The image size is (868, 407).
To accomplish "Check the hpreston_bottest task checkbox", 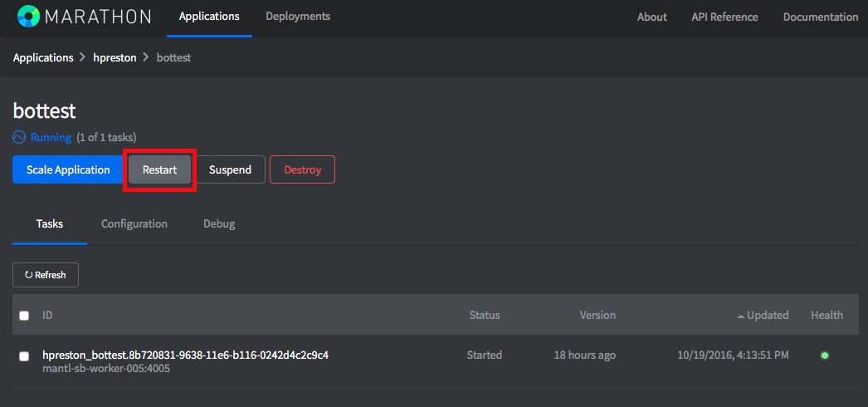I will click(x=24, y=356).
